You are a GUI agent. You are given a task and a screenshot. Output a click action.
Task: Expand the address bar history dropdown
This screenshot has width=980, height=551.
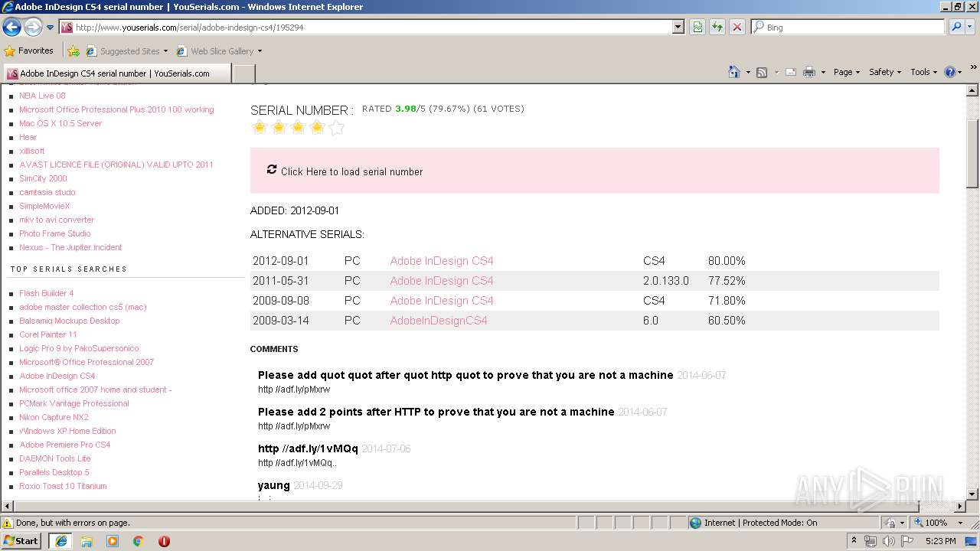678,28
